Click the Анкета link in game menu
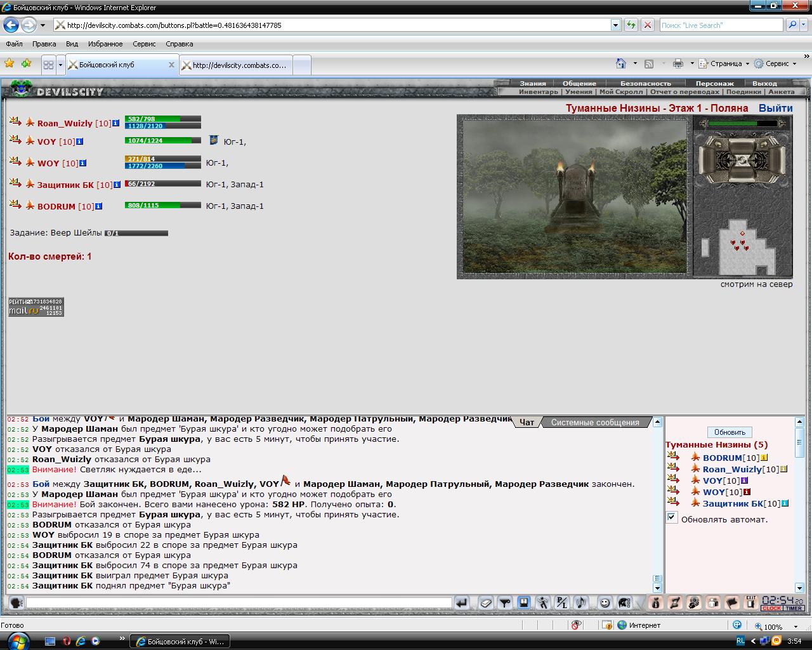Image resolution: width=812 pixels, height=650 pixels. 781,91
